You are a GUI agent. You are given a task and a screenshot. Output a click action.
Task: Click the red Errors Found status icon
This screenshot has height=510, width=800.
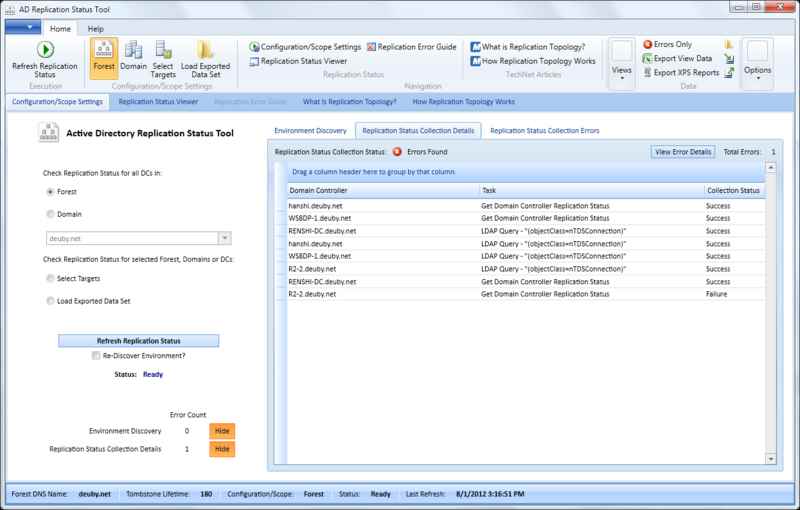point(397,152)
